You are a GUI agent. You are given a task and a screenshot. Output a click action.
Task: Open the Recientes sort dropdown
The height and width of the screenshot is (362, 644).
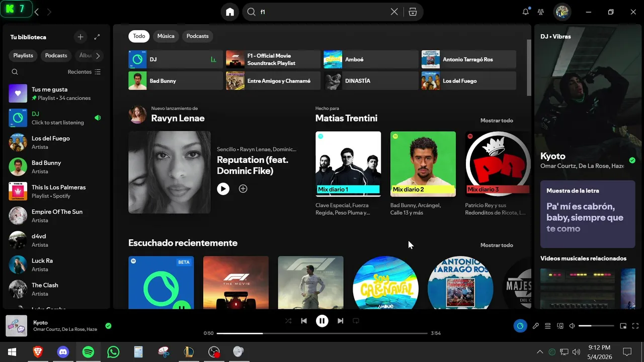coord(84,72)
